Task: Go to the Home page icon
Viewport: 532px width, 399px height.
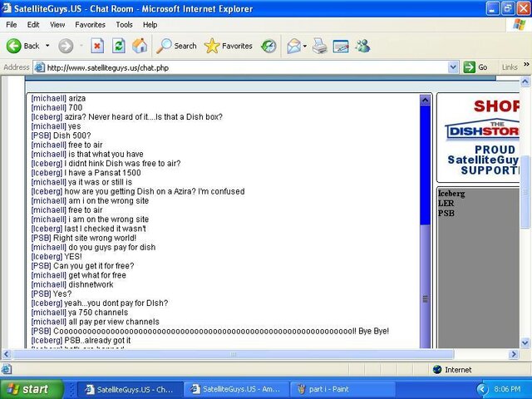Action: pos(140,46)
